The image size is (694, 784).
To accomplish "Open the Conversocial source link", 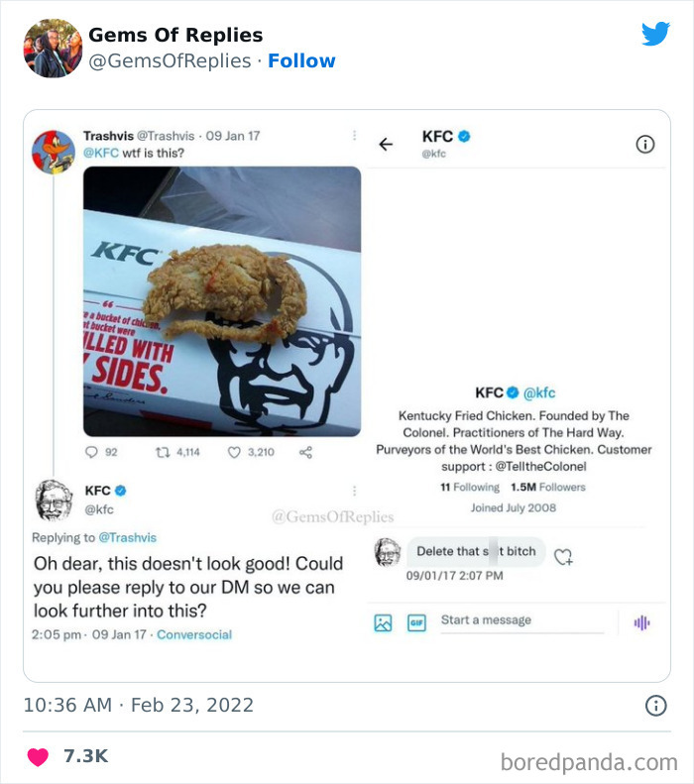I will pyautogui.click(x=194, y=634).
